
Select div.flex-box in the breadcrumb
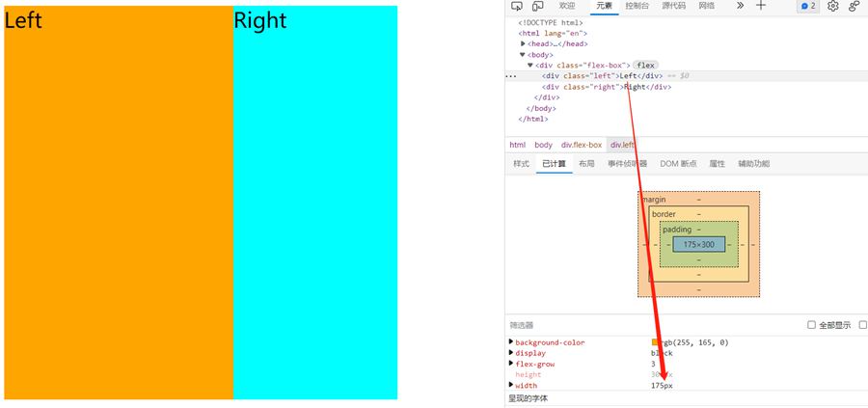[x=582, y=145]
